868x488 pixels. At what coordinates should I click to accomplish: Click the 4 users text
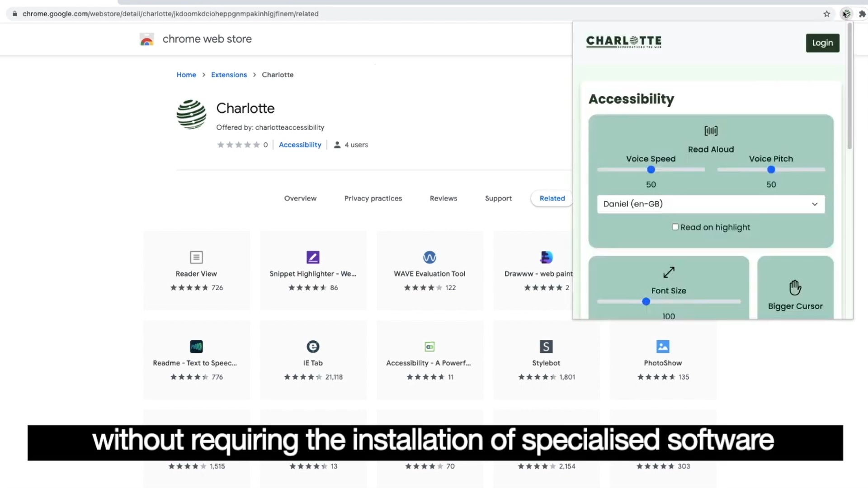click(356, 145)
